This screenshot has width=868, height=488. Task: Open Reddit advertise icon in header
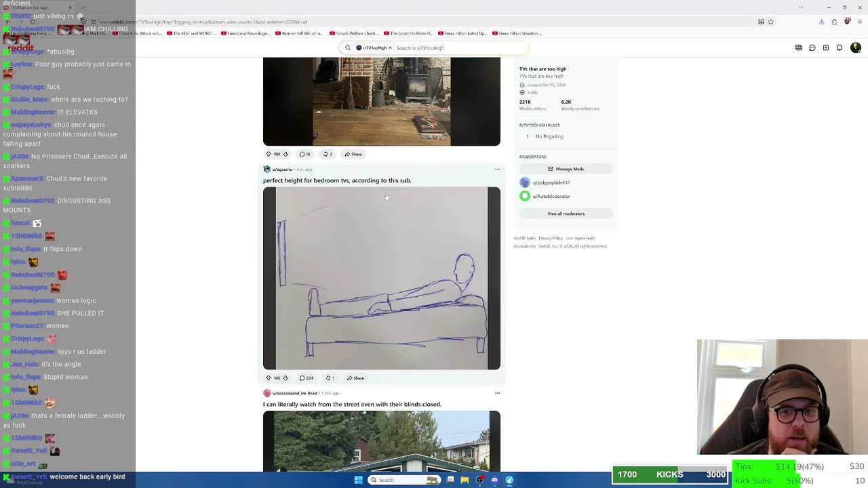tap(799, 48)
